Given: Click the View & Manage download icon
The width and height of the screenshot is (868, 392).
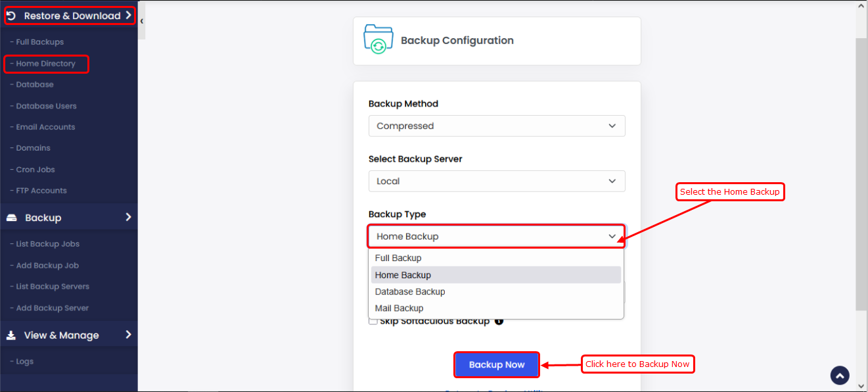Looking at the screenshot, I should (11, 335).
